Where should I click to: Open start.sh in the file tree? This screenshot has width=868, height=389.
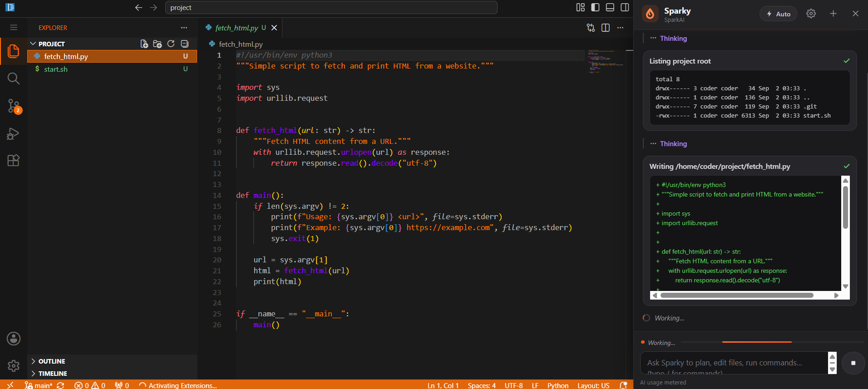click(x=112, y=69)
